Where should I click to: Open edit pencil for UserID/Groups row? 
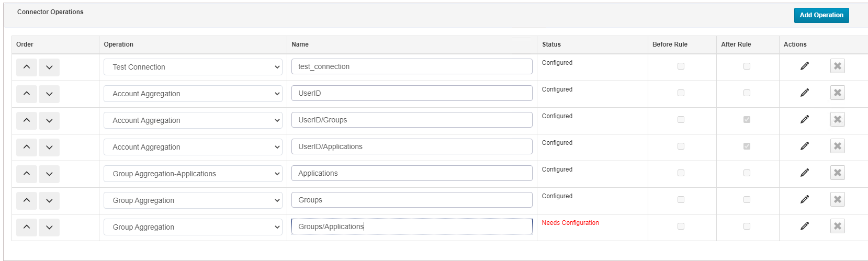tap(804, 119)
